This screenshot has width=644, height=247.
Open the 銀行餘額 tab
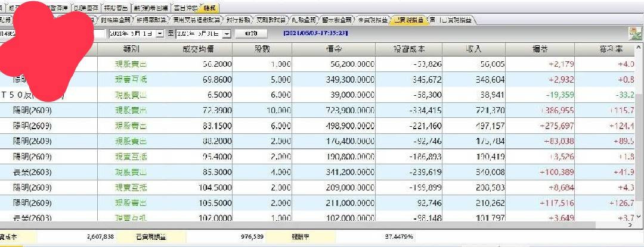click(x=238, y=20)
